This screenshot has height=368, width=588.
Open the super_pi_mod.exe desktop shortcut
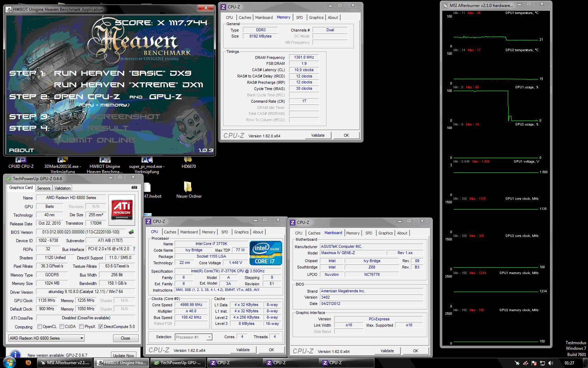click(x=147, y=165)
